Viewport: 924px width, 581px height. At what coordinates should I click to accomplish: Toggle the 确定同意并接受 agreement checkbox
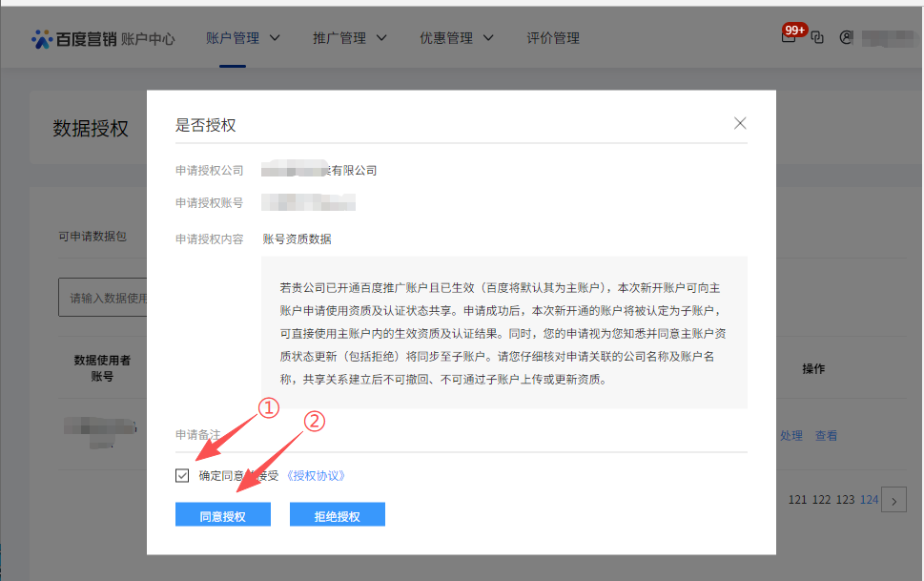coord(182,475)
